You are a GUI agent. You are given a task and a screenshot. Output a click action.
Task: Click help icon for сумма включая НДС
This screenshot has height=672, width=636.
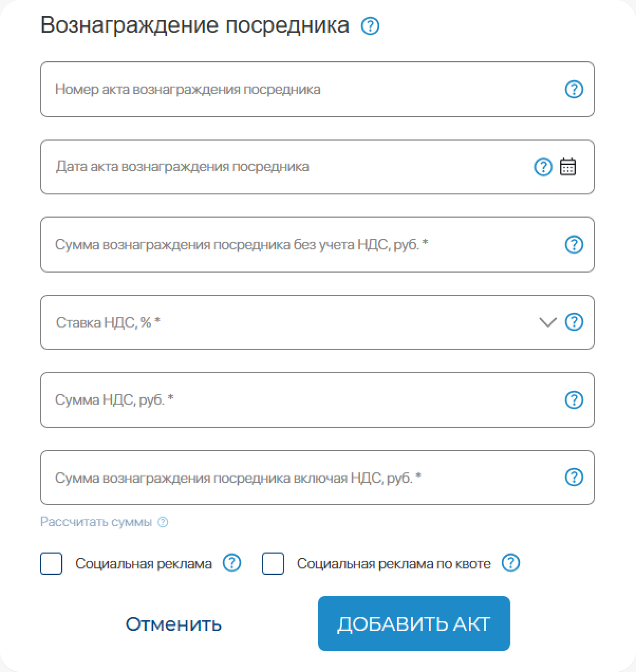[x=574, y=478]
